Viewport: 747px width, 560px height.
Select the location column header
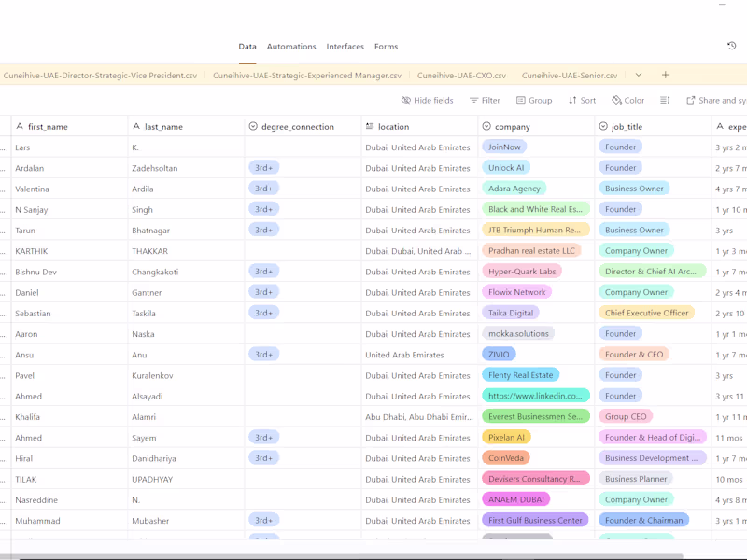coord(419,126)
